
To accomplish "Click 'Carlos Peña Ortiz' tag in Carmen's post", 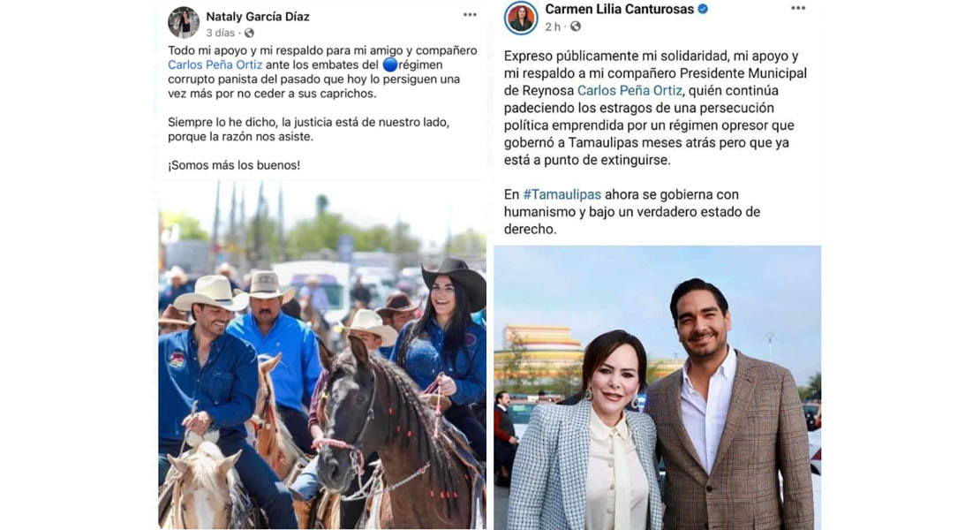I will click(x=629, y=91).
